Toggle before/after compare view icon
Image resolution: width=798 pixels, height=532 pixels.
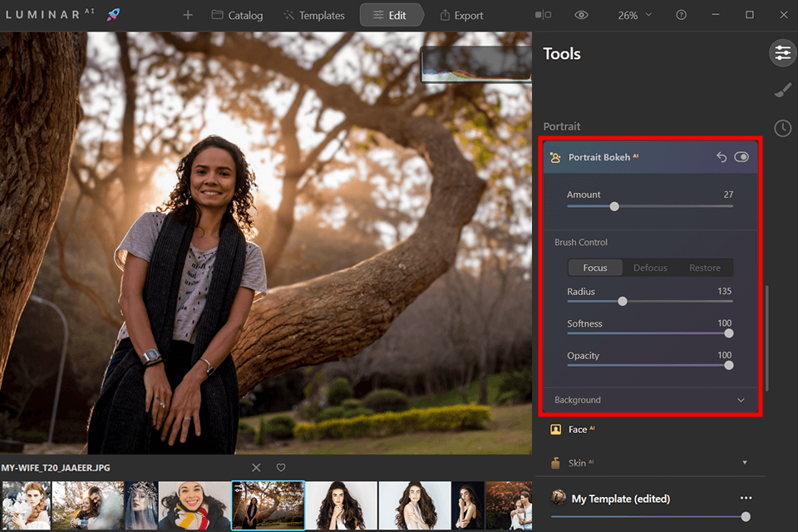click(x=543, y=15)
